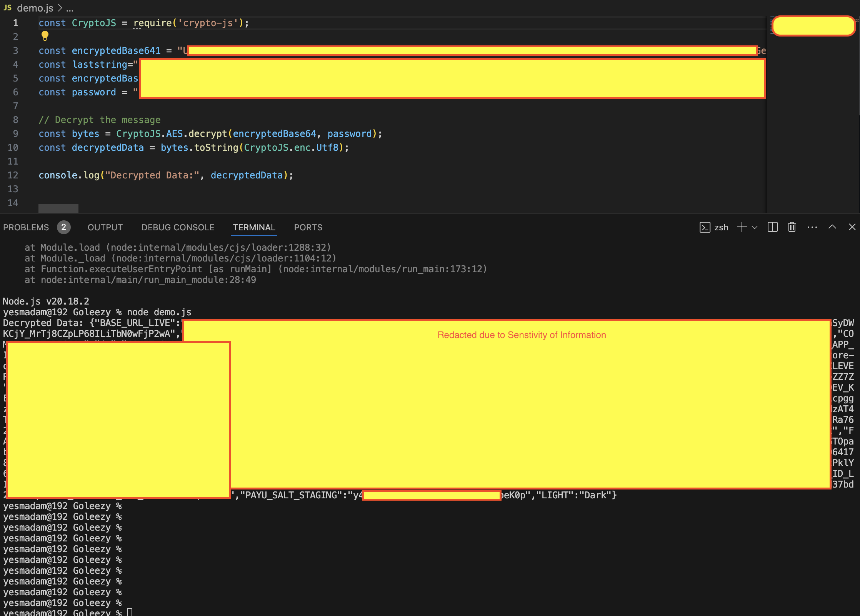Expand breadcrumb chevron after demo.js
The height and width of the screenshot is (616, 860).
click(60, 8)
